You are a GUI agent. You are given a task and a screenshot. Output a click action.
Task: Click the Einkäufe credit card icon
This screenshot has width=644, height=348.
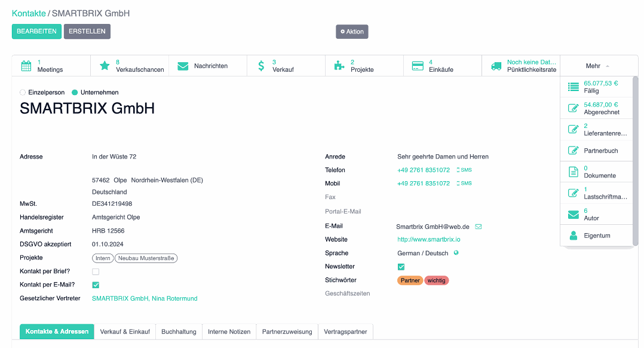point(418,66)
